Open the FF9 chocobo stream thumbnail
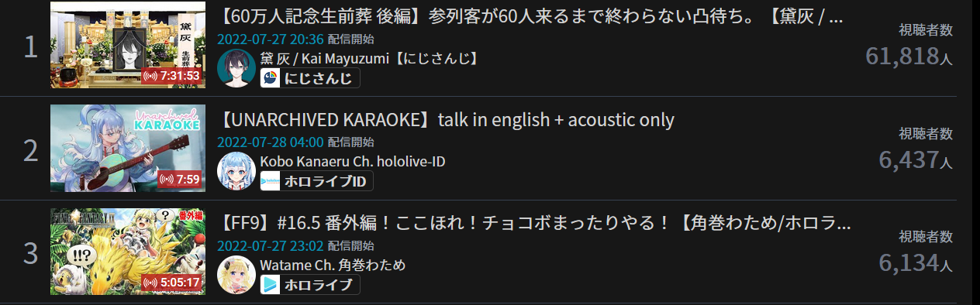 pyautogui.click(x=128, y=251)
